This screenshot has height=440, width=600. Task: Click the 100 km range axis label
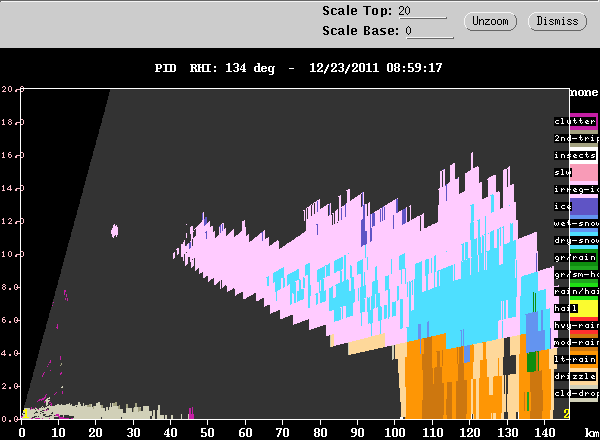[395, 433]
